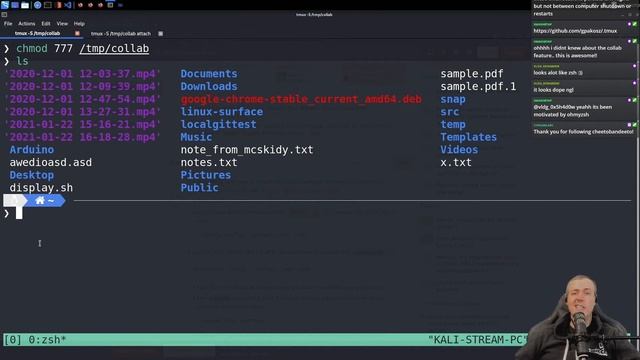The height and width of the screenshot is (360, 640).
Task: Click the 'display.sh' file name
Action: coord(41,188)
